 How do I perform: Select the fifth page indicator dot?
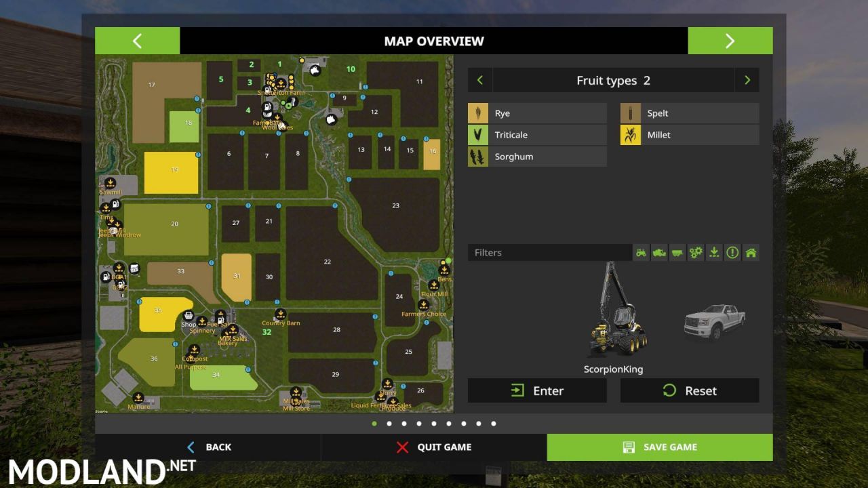pos(434,424)
